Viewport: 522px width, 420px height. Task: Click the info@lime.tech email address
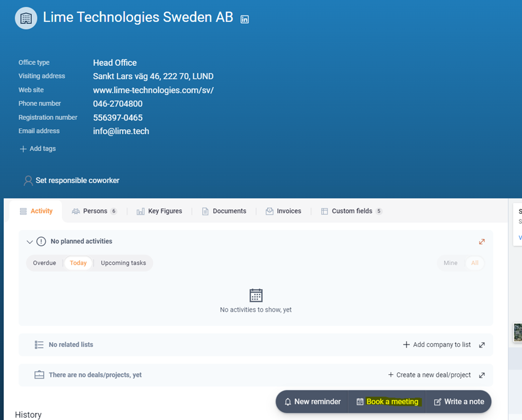[x=121, y=131]
